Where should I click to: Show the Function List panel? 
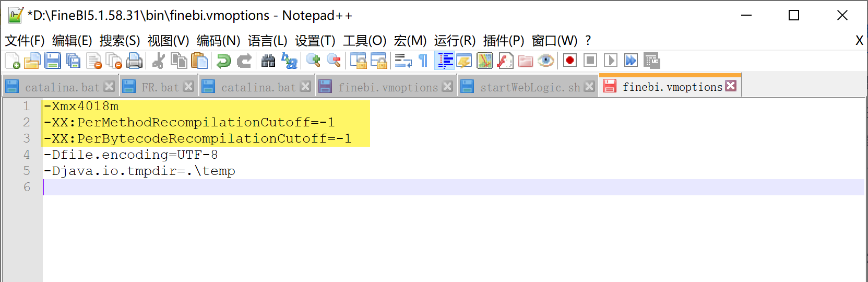click(x=505, y=61)
